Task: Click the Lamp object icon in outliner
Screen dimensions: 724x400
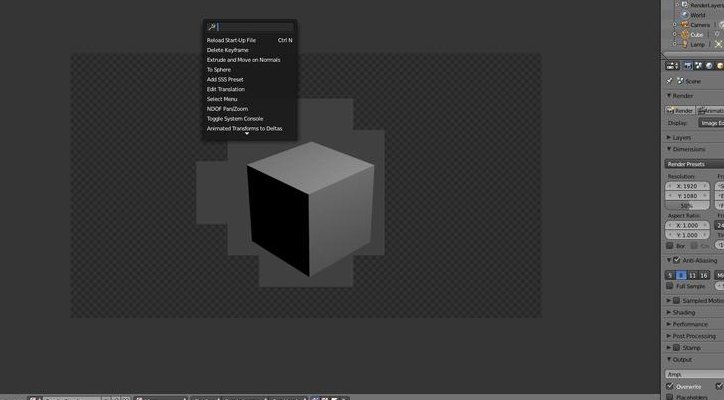Action: (x=685, y=44)
